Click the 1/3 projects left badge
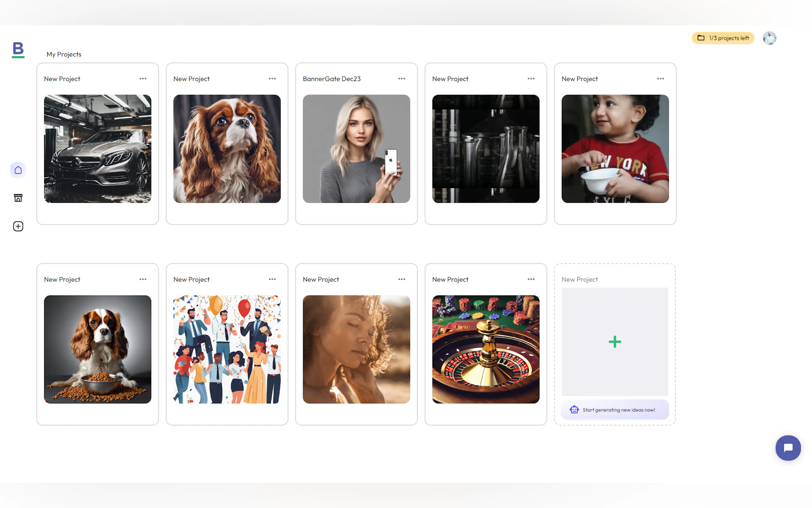This screenshot has height=508, width=812. (x=723, y=38)
